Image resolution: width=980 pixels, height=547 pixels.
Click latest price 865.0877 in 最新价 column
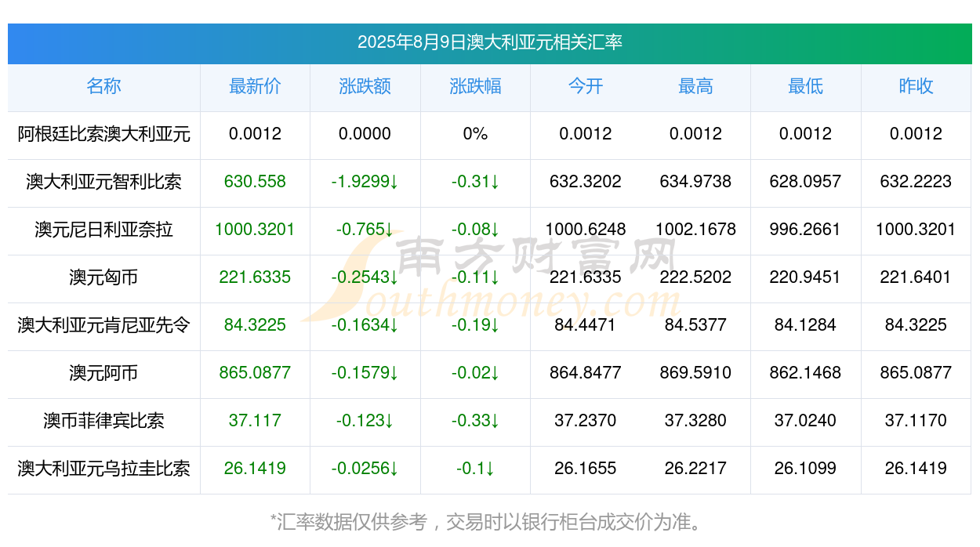click(x=255, y=373)
